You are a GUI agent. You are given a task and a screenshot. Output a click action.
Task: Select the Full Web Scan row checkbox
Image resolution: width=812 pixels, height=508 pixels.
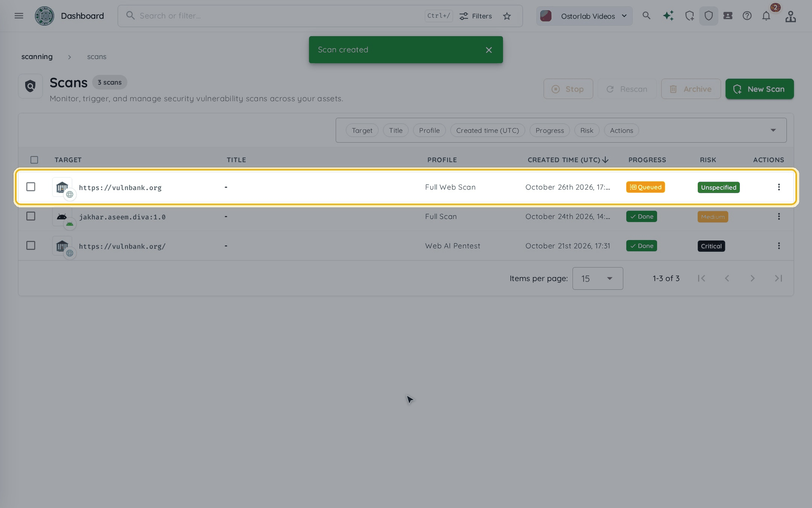tap(31, 187)
